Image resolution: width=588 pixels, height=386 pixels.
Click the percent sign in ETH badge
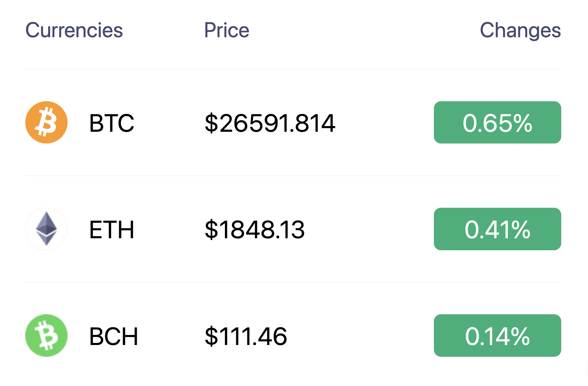pos(521,229)
